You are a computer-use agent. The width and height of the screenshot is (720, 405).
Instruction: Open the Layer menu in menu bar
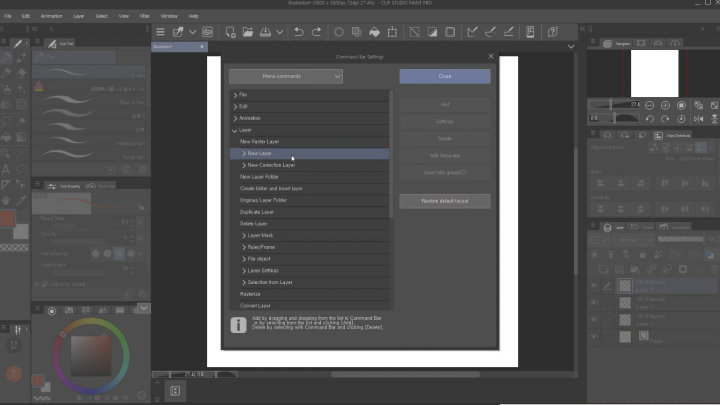79,16
